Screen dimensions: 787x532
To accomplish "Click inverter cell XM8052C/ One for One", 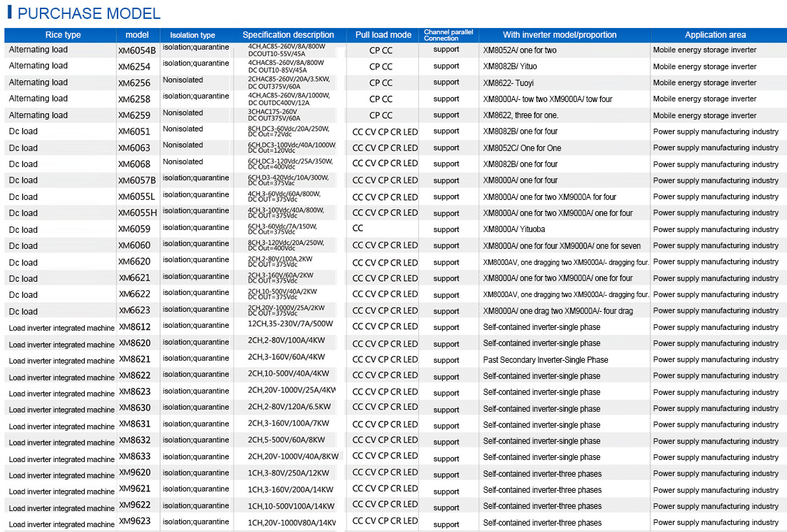I will point(522,148).
